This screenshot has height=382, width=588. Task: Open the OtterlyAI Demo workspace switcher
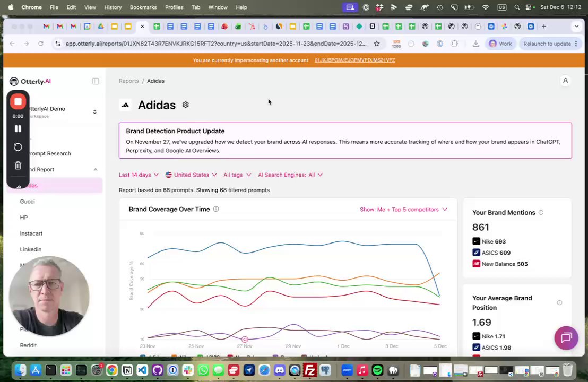(95, 112)
